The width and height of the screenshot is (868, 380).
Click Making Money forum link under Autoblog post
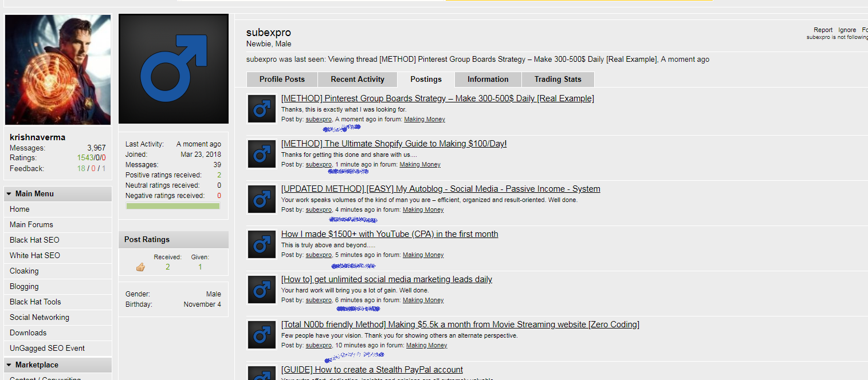click(x=423, y=210)
